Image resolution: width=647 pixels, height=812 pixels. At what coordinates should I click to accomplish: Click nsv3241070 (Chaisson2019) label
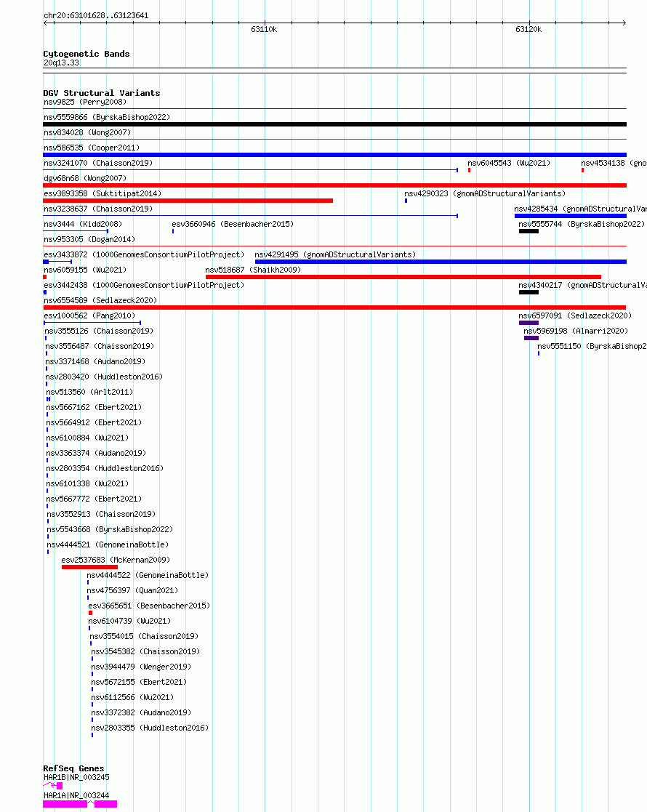click(x=98, y=163)
